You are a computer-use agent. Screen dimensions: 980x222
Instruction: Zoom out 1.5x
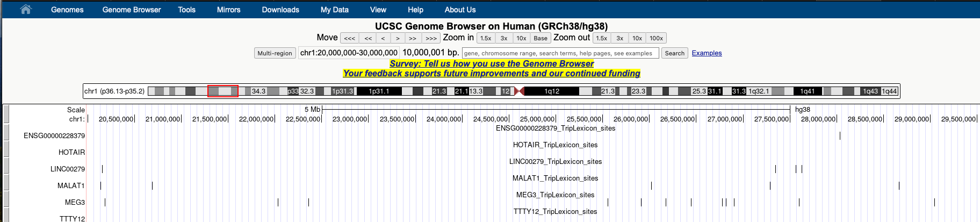pyautogui.click(x=602, y=38)
